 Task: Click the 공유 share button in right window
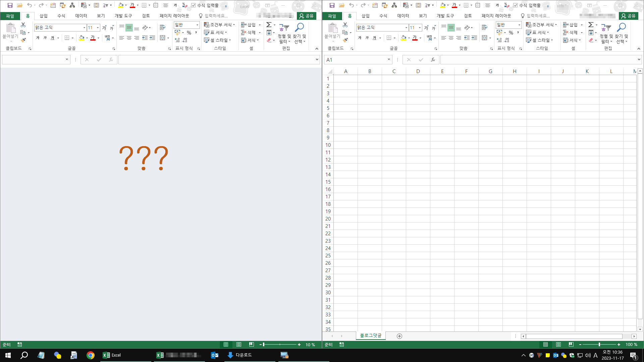coord(628,16)
